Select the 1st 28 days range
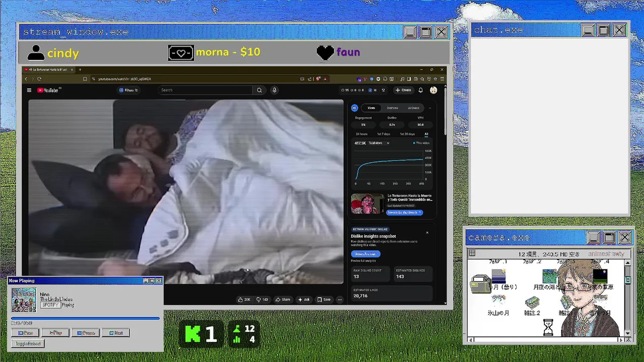This screenshot has height=362, width=644. coord(407,134)
